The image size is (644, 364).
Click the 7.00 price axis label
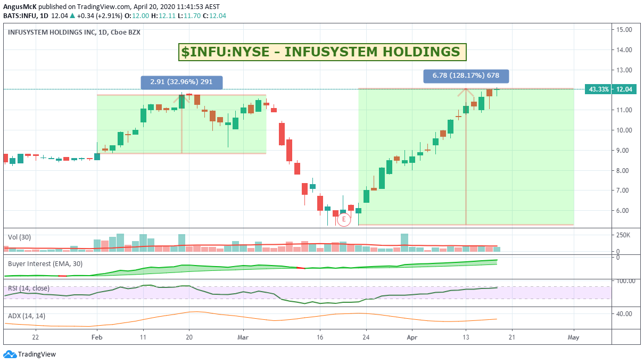click(624, 191)
